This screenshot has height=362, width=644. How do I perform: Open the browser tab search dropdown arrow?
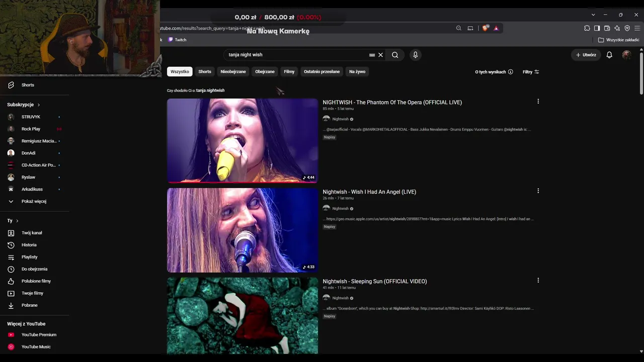tap(593, 15)
